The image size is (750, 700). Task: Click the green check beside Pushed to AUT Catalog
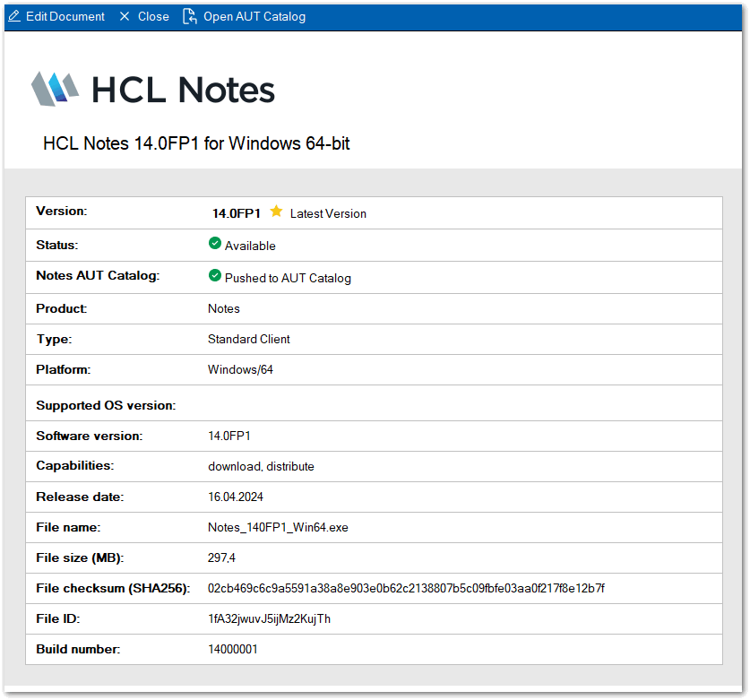(x=215, y=275)
